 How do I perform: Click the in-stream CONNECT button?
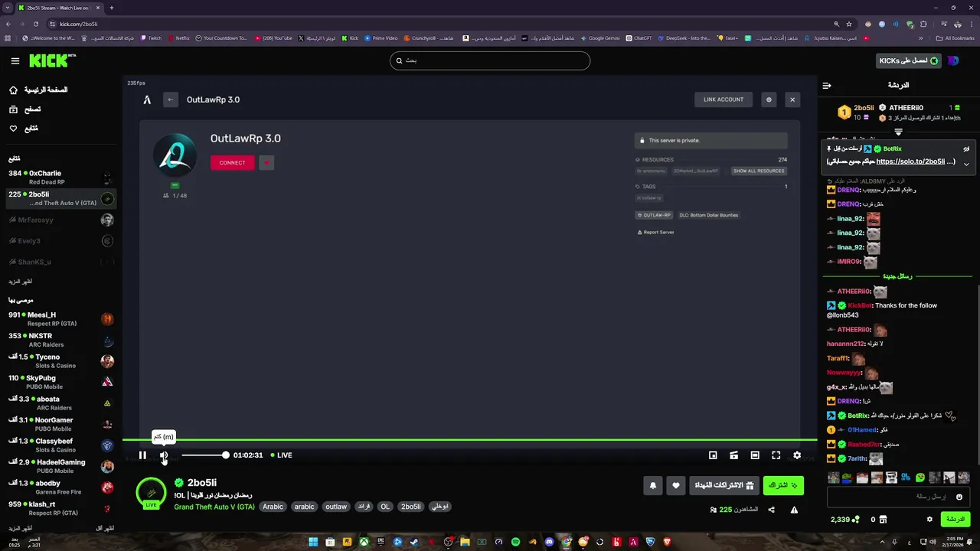232,162
